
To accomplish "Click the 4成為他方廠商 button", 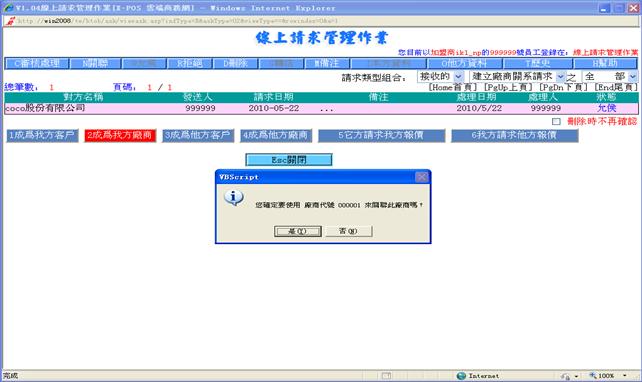I will (x=276, y=136).
